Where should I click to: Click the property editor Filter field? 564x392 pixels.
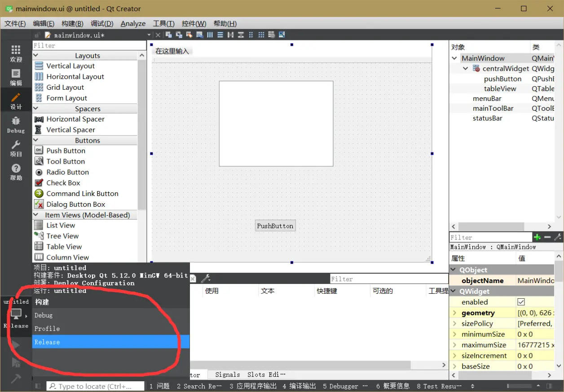(x=490, y=238)
